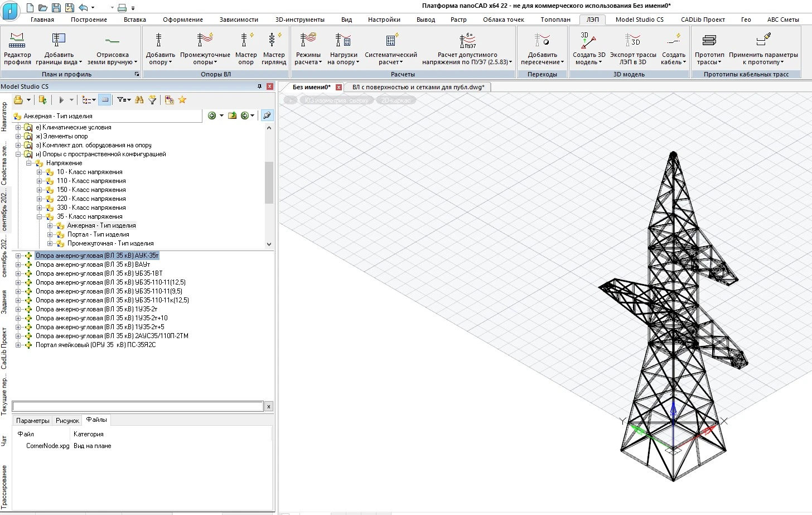Toggle auto-hide pin of Model Studio CS panel
This screenshot has width=812, height=515.
259,86
